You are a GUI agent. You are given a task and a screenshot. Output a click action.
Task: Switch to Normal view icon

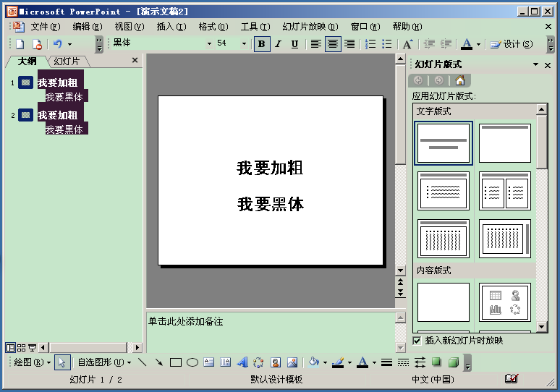11,347
